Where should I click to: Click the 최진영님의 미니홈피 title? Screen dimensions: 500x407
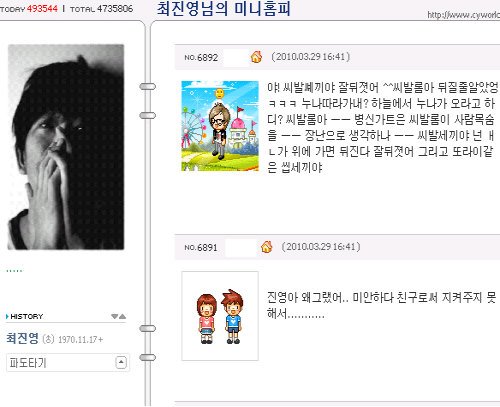(x=224, y=9)
